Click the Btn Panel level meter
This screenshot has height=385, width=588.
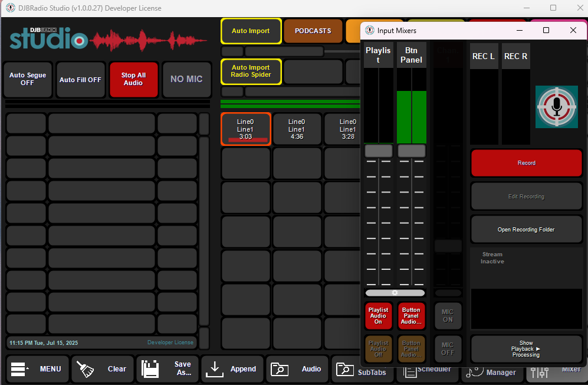coord(412,106)
